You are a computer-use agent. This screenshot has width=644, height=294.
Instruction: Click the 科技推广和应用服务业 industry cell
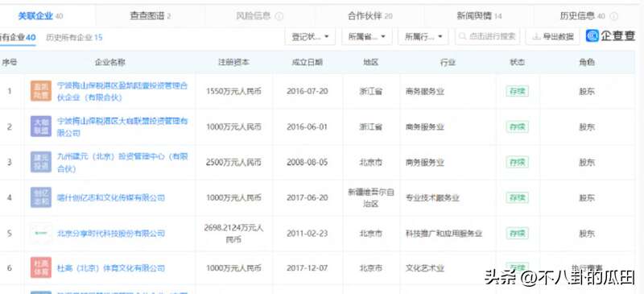(444, 234)
